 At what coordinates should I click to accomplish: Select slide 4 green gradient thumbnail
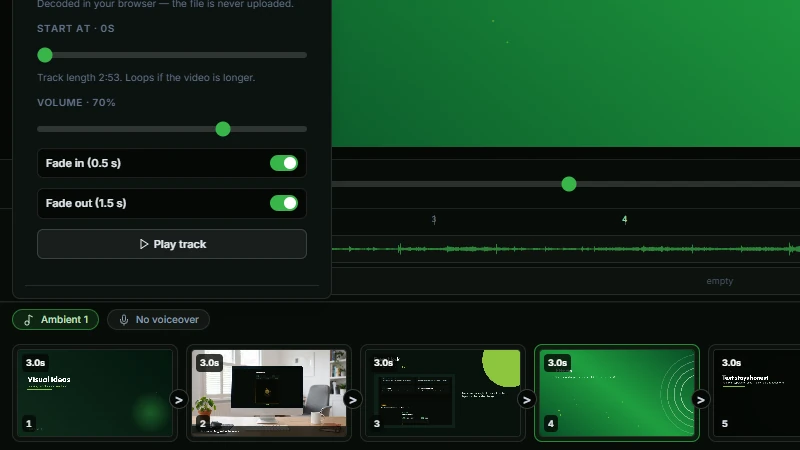617,393
